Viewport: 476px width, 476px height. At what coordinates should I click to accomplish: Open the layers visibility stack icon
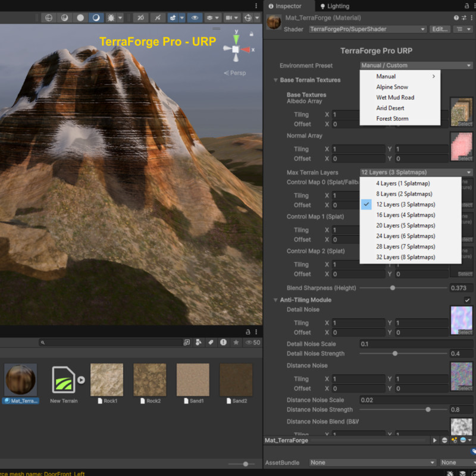pyautogui.click(x=209, y=18)
